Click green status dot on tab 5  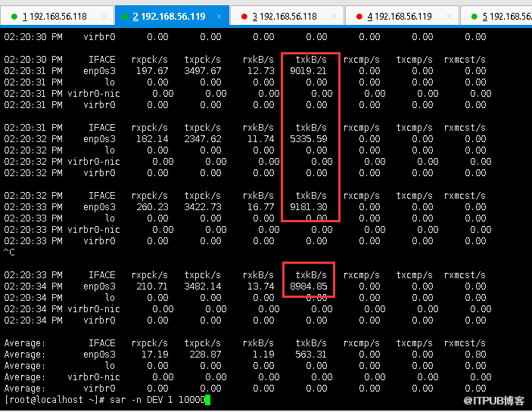[473, 16]
